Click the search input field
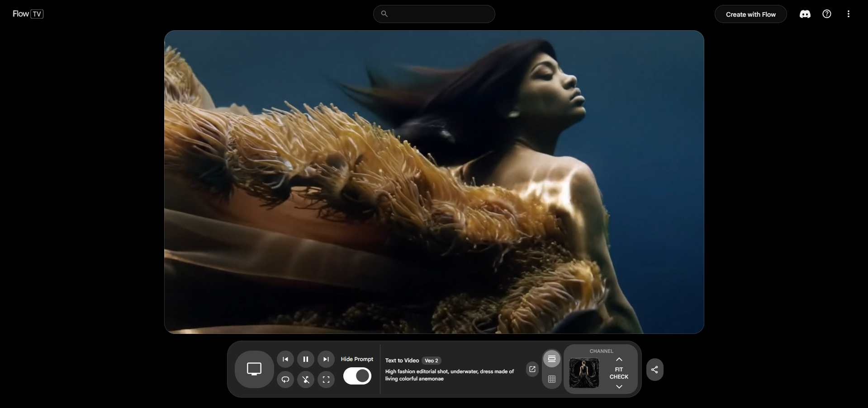This screenshot has height=408, width=868. (439, 14)
